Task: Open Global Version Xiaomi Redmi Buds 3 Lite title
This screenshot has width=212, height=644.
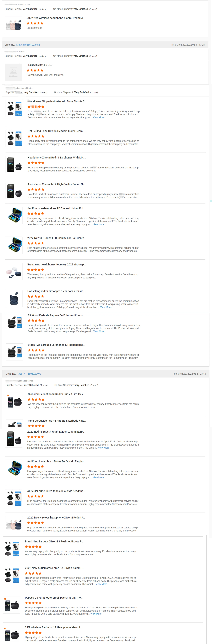Action: pos(56,394)
